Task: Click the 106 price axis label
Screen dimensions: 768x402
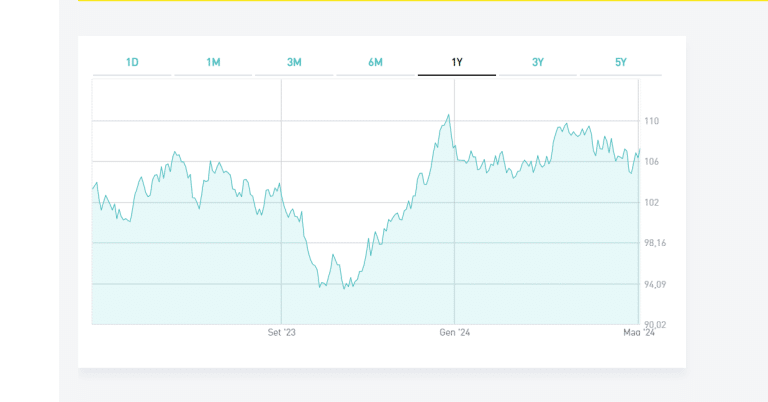Action: click(x=652, y=162)
